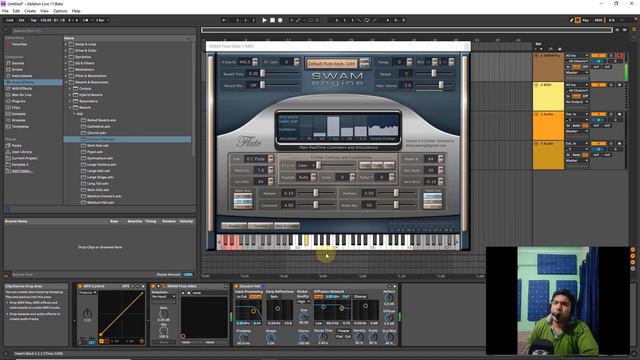The image size is (640, 360).
Task: Collapse the Reverb & Resonance folder
Action: 66,82
